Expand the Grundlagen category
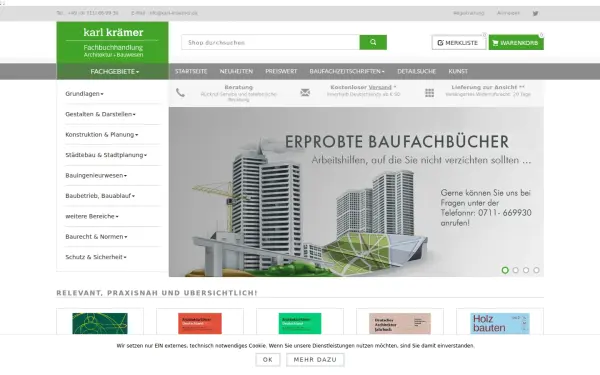 pyautogui.click(x=84, y=94)
